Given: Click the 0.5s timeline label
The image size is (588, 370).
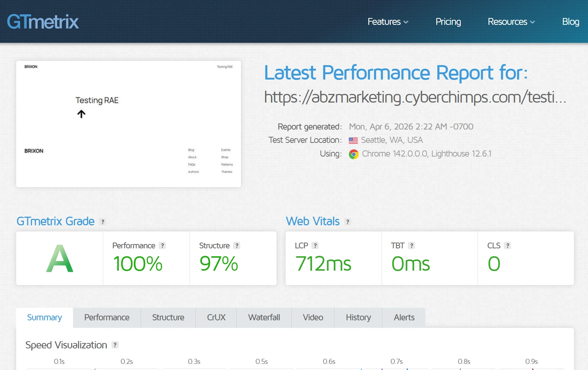Looking at the screenshot, I should tap(261, 361).
